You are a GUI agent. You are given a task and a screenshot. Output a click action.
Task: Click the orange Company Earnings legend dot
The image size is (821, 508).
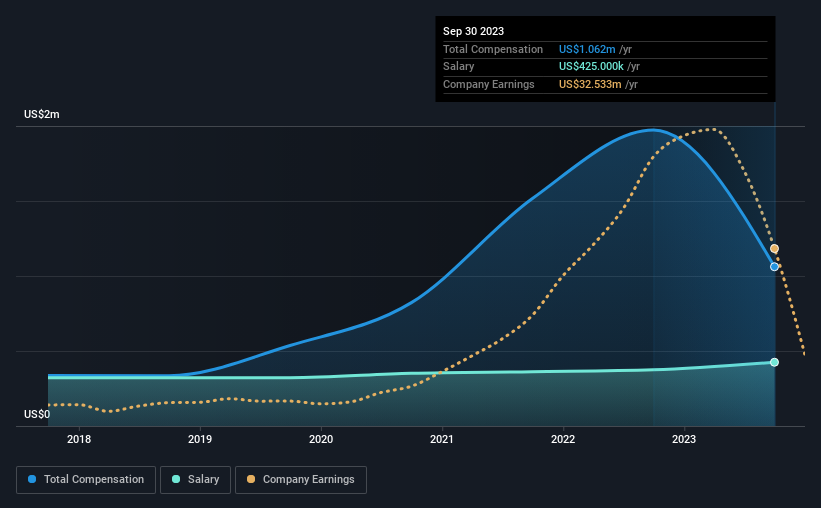coord(251,479)
